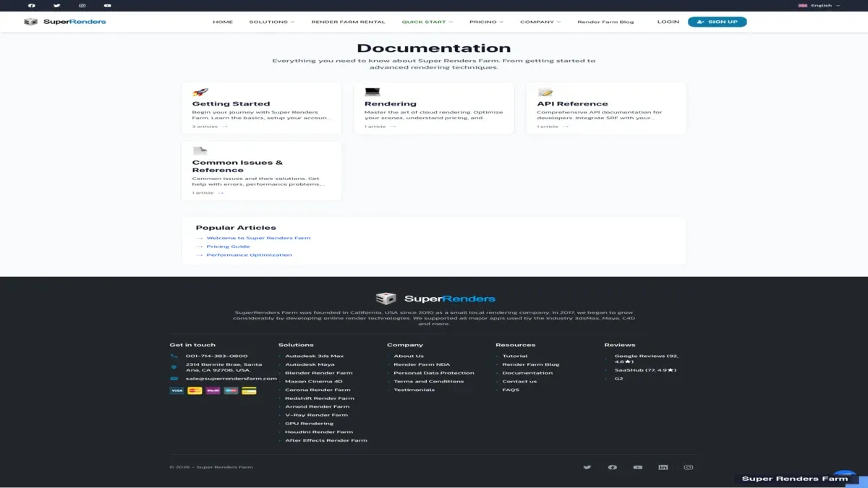Expand the PRICING menu
Image resolution: width=868 pixels, height=488 pixels.
(486, 22)
